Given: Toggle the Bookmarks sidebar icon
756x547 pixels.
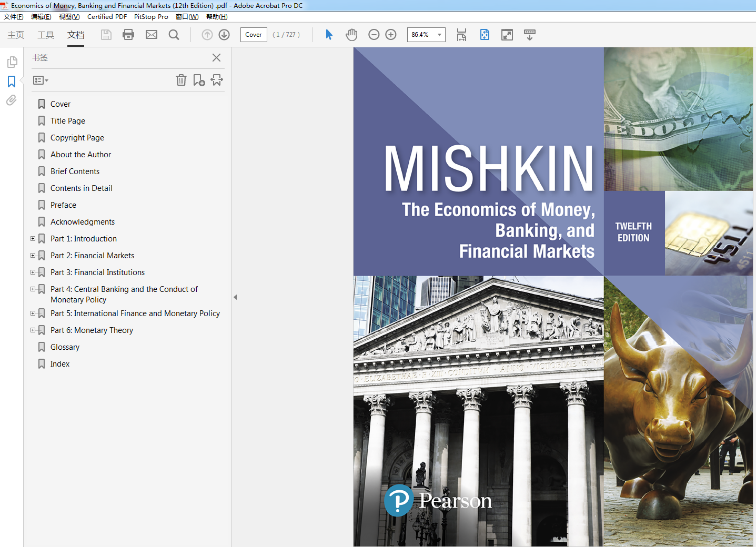Looking at the screenshot, I should (x=12, y=82).
